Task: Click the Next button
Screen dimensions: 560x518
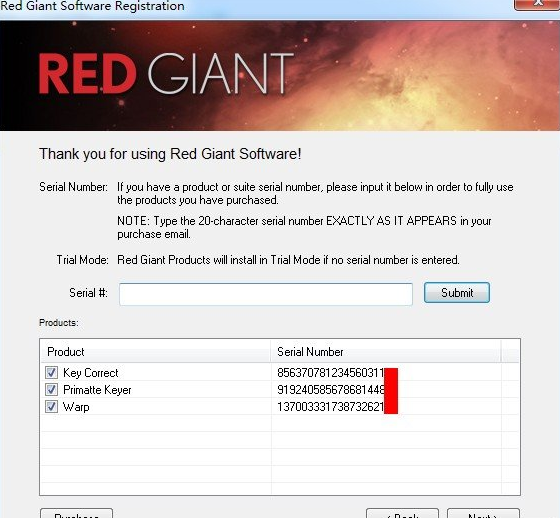Action: point(483,514)
